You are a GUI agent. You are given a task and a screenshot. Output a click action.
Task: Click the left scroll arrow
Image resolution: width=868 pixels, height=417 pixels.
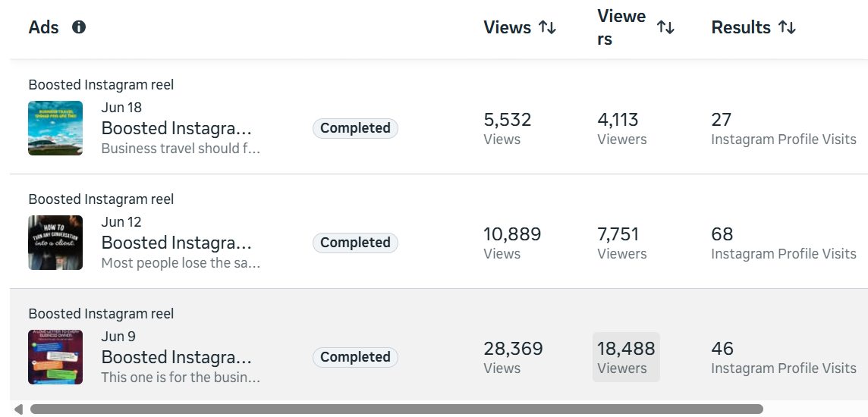[18, 409]
